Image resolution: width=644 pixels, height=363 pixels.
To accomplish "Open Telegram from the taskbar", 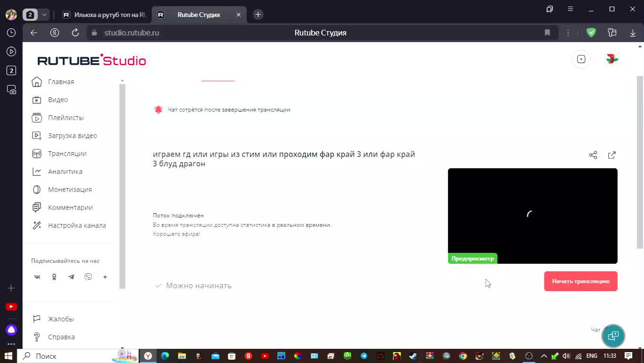I will point(364,356).
